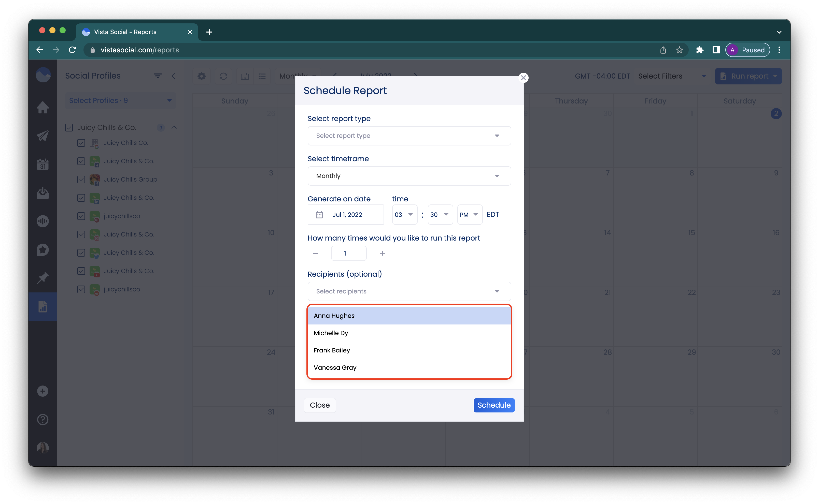
Task: Click the paper plane Publish icon
Action: click(43, 136)
